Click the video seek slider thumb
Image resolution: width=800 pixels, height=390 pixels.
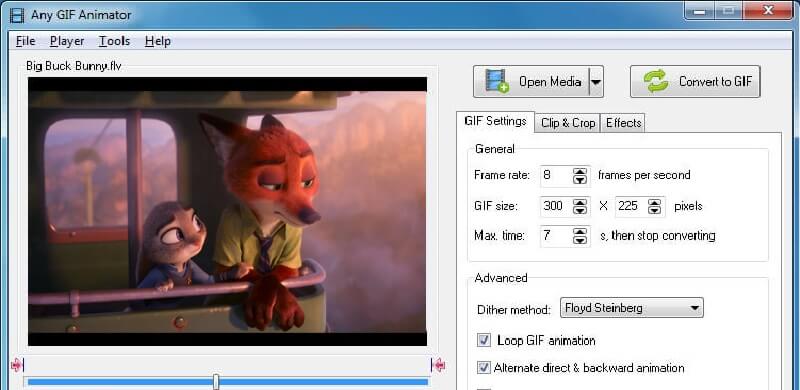coord(216,381)
